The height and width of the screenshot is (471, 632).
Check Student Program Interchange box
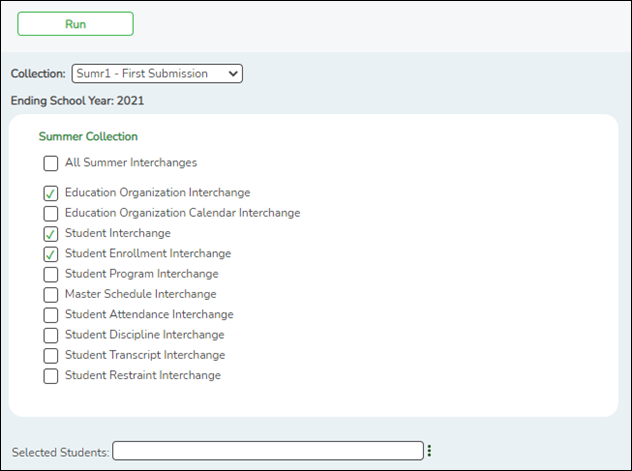coord(50,274)
